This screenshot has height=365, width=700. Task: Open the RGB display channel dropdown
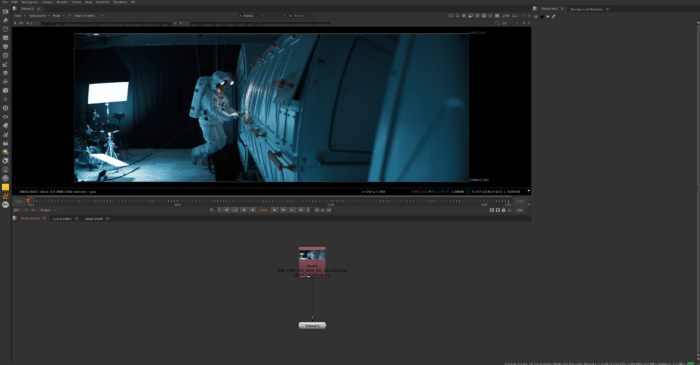point(59,16)
